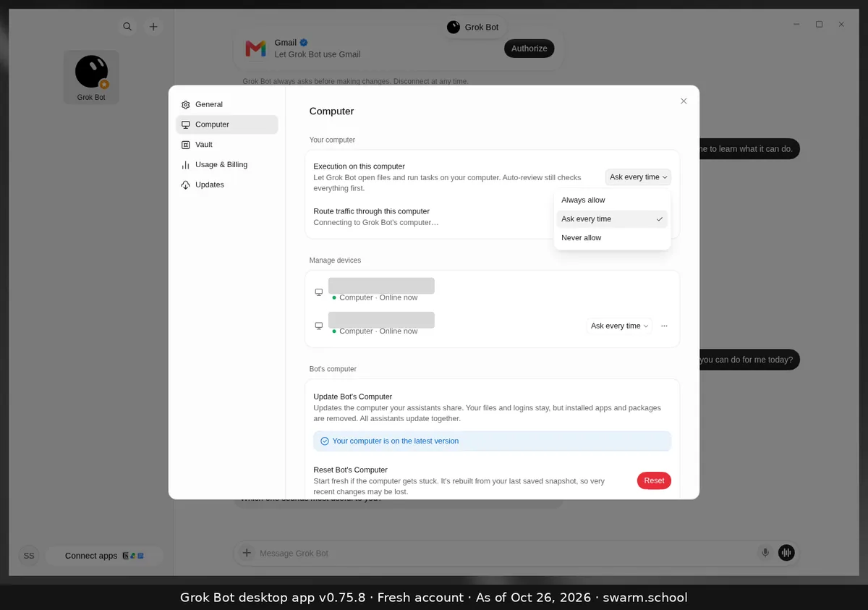868x610 pixels.
Task: Click the Grok Bot title pill at top
Action: pos(474,27)
